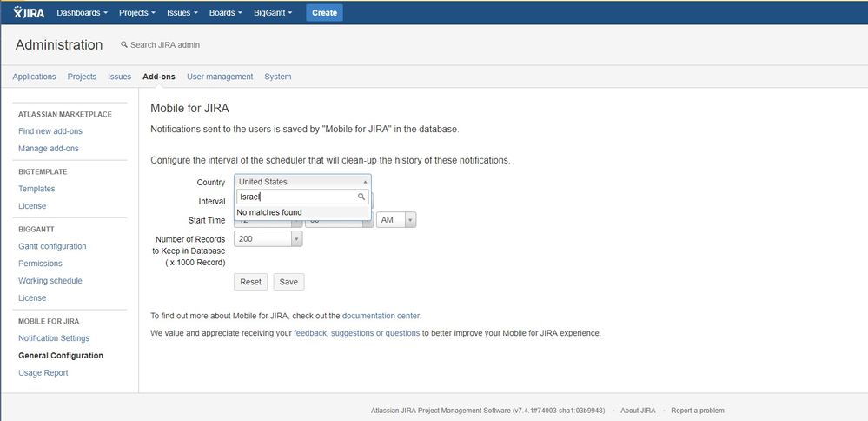Image resolution: width=868 pixels, height=421 pixels.
Task: Switch to the User management tab
Action: 220,77
